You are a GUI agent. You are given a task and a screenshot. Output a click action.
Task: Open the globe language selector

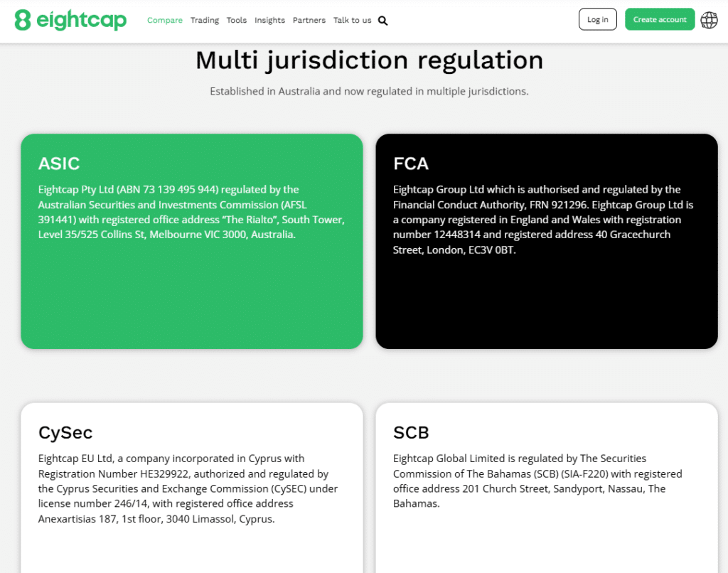709,20
